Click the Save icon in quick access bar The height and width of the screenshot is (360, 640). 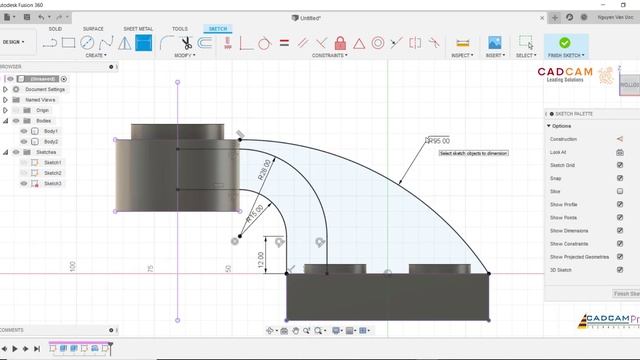(x=27, y=17)
